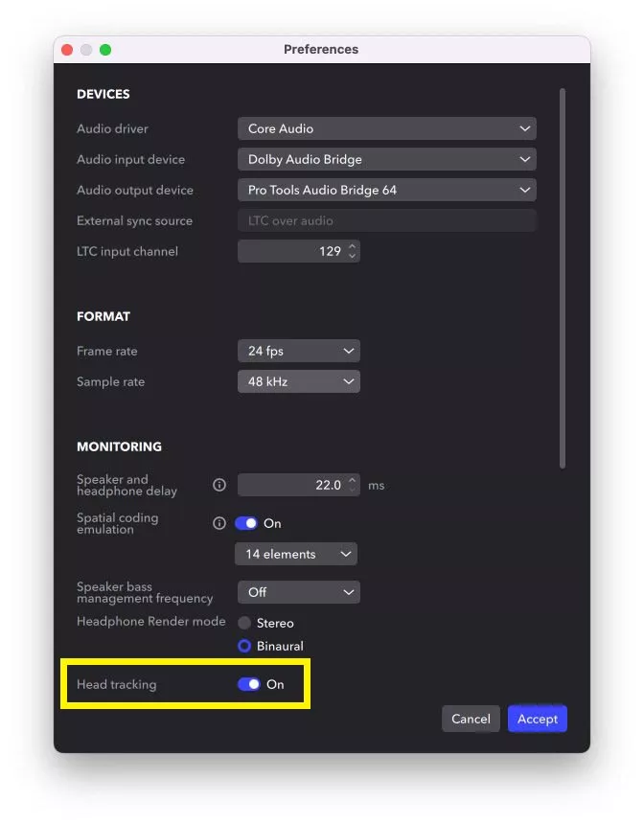Click info icon beside Speaker and headphone delay

coord(219,485)
